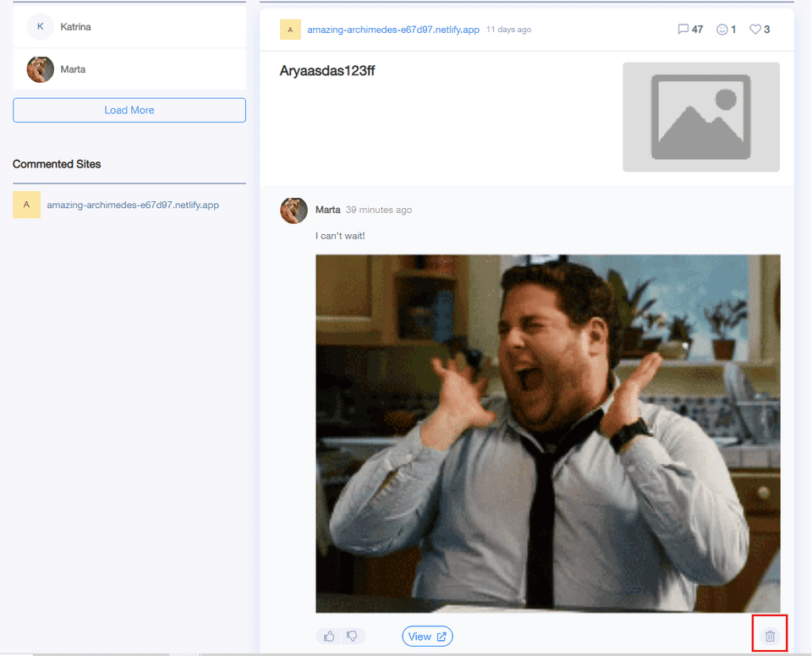Click the Aryaasdas123ff post title
Image resolution: width=812 pixels, height=656 pixels.
(327, 71)
